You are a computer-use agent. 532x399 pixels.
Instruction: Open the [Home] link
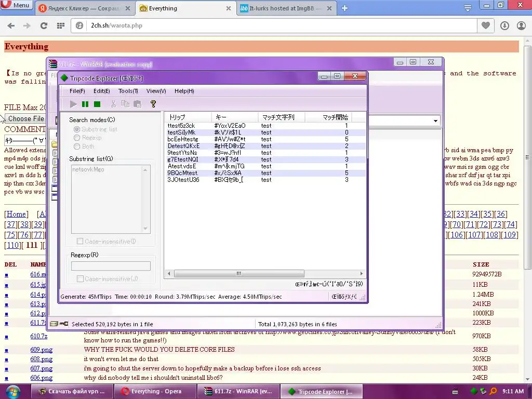16,214
